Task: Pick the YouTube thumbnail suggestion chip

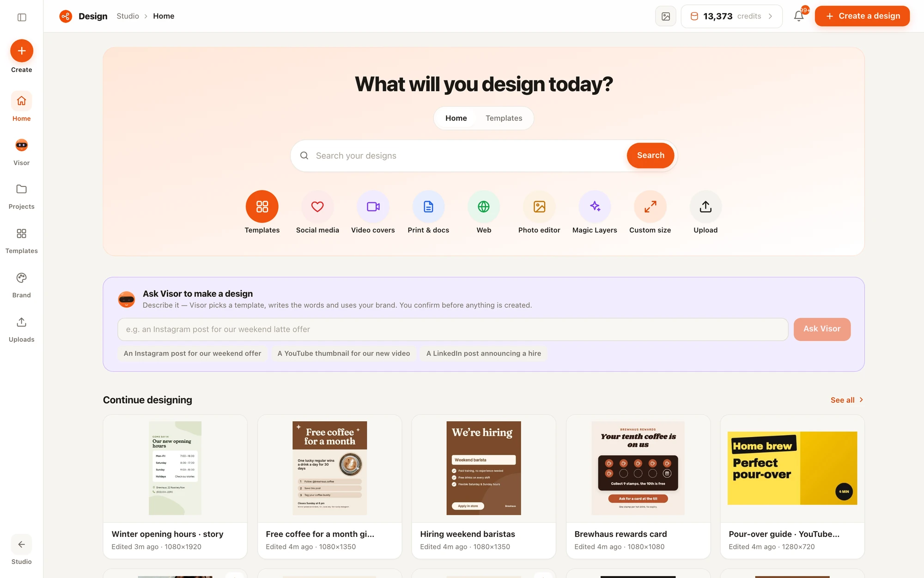Action: point(344,353)
